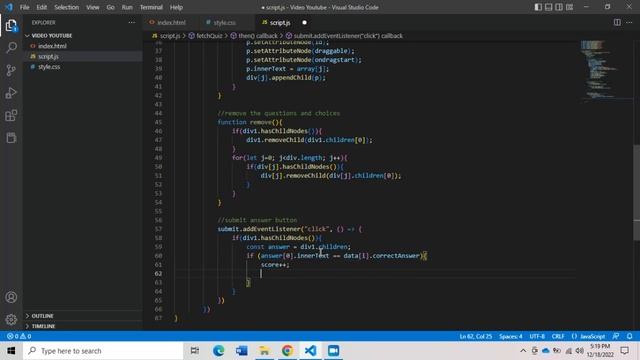Click the Task View taskbar button
Image resolution: width=640 pixels, height=360 pixels.
[195, 351]
